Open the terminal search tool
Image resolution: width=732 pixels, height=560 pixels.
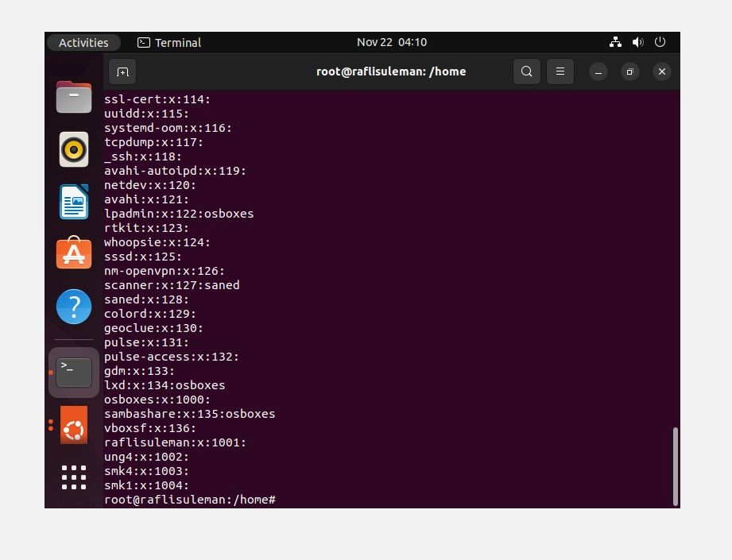point(527,71)
